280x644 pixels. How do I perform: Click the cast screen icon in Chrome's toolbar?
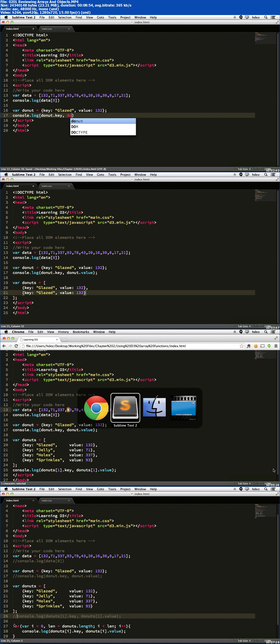pos(263,346)
